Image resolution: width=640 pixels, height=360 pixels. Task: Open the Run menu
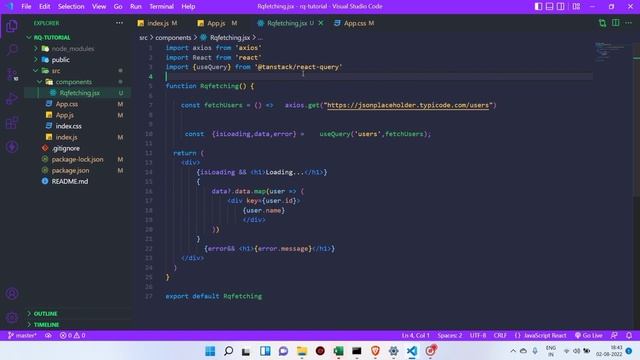136,7
